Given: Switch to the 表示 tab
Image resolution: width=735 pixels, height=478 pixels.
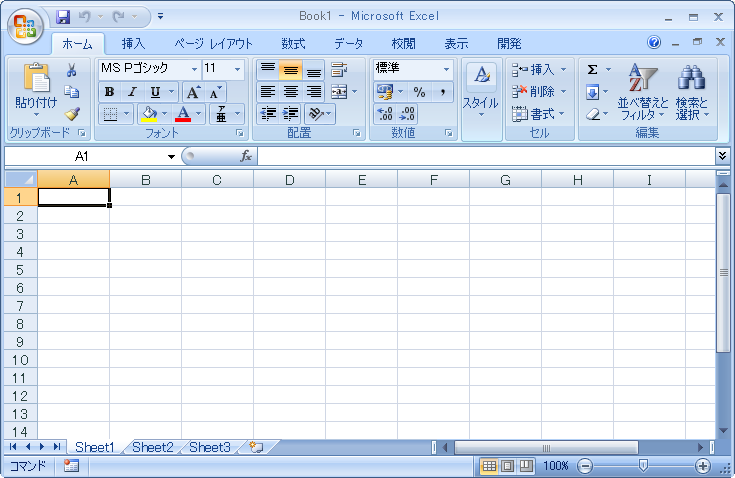Looking at the screenshot, I should tap(456, 44).
